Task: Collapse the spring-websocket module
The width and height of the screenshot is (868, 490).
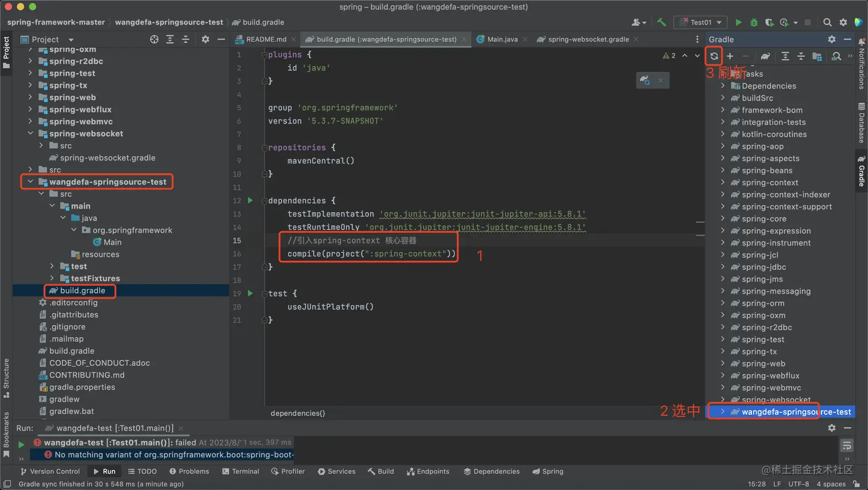Action: tap(30, 133)
